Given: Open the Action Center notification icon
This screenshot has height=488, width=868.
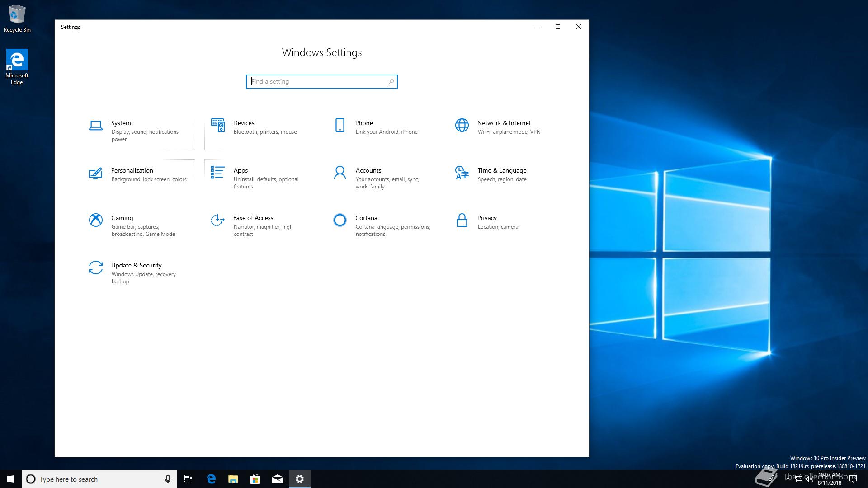Looking at the screenshot, I should 853,479.
